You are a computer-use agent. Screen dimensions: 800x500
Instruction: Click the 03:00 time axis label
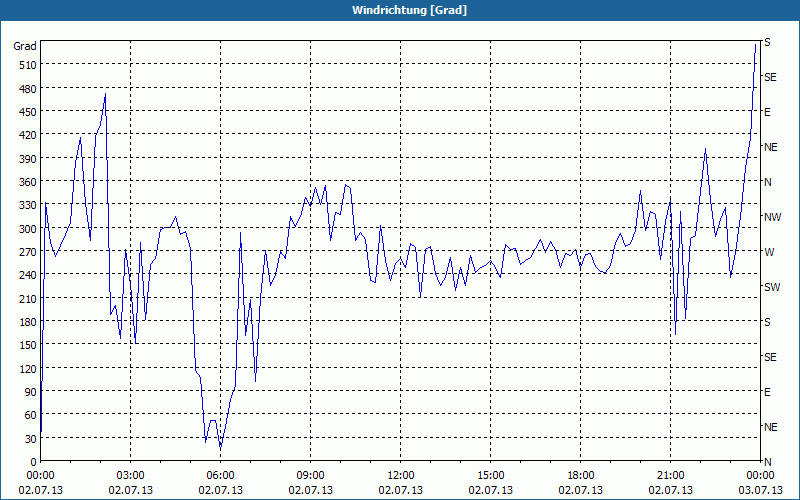click(131, 476)
